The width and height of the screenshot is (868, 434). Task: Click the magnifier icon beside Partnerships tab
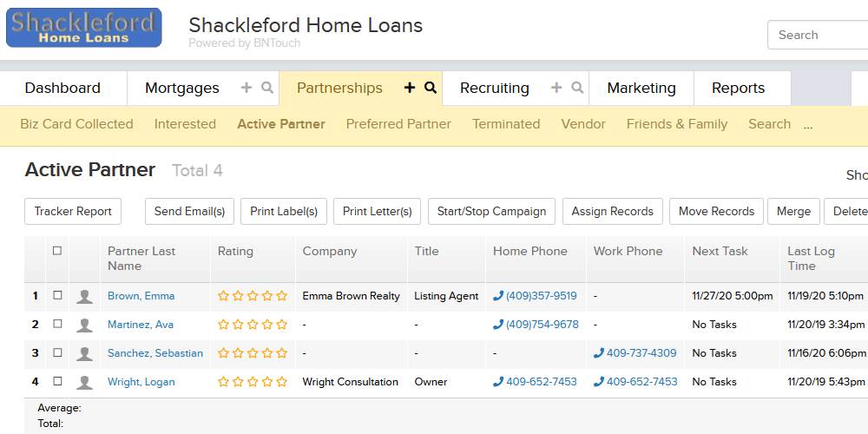[431, 88]
